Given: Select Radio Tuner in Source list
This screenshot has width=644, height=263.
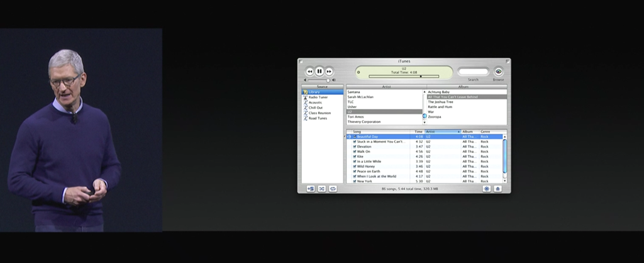Looking at the screenshot, I should [318, 97].
